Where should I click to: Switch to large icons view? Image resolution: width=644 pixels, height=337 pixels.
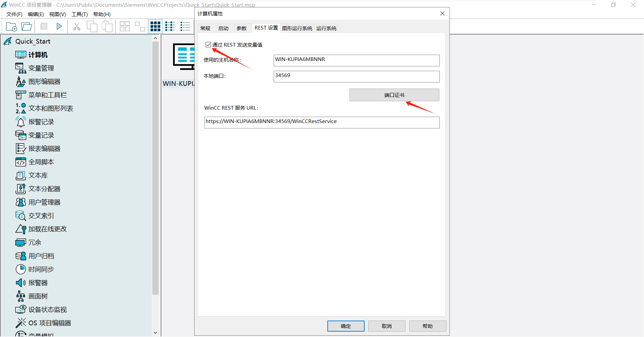tap(125, 26)
